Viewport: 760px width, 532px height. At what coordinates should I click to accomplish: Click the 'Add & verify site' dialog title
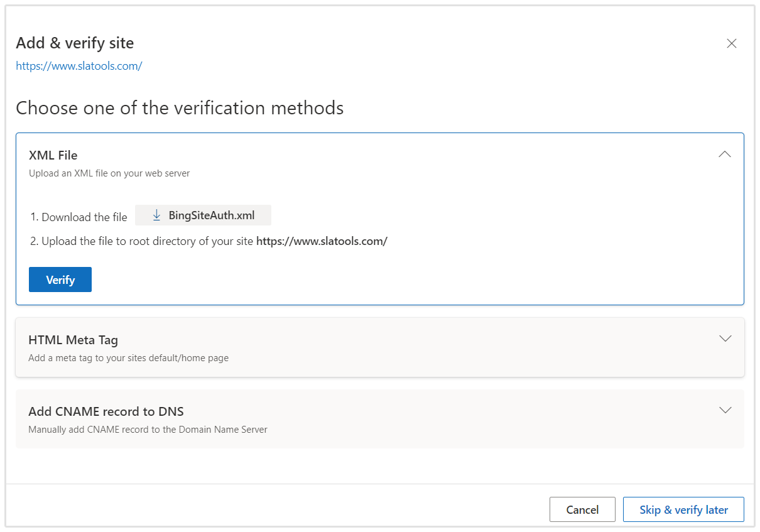(75, 43)
